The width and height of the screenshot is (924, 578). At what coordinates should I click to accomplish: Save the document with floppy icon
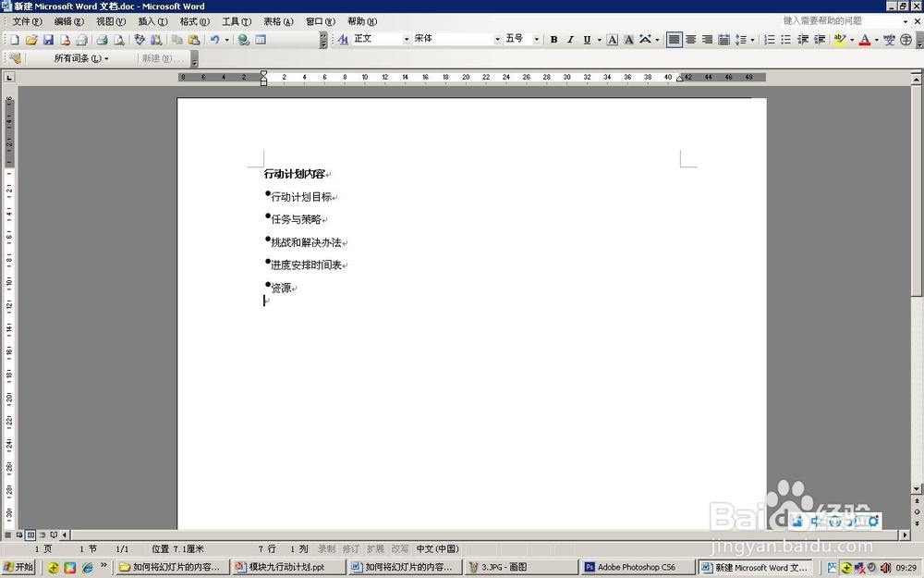tap(48, 40)
